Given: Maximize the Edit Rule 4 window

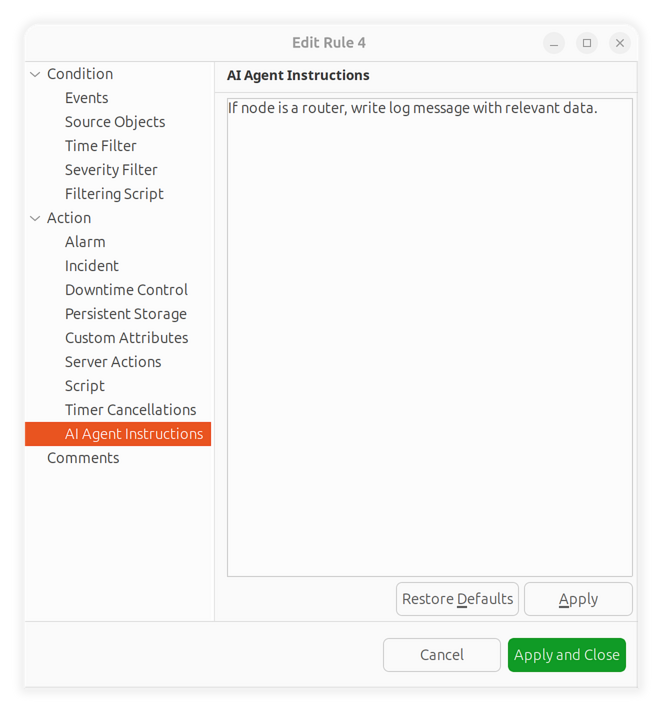Looking at the screenshot, I should [x=587, y=43].
